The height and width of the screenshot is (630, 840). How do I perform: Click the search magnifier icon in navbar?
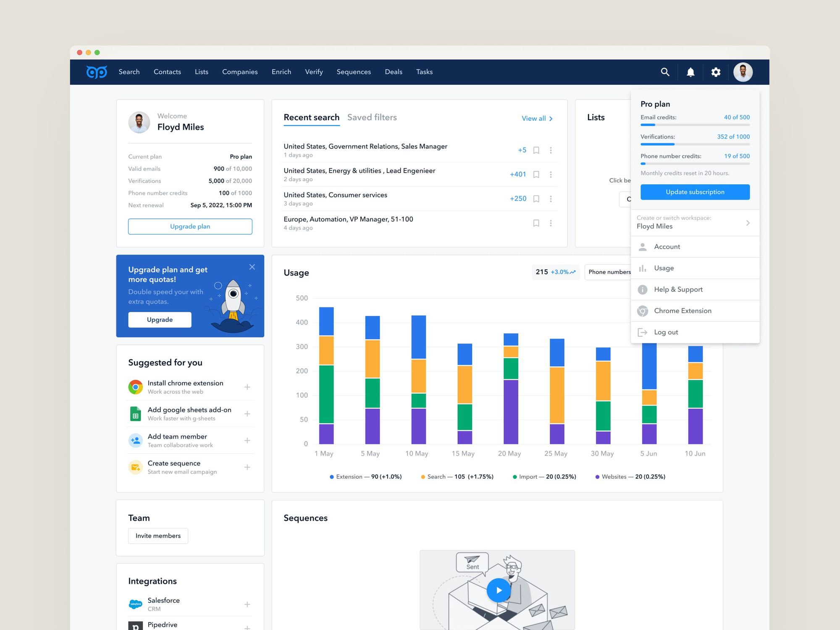click(665, 72)
